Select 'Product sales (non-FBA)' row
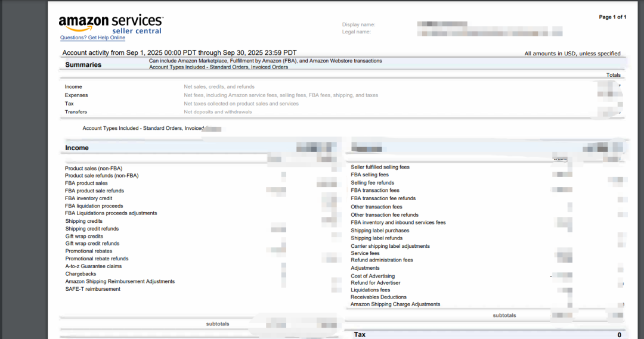Screen dimensions: 644x339 pyautogui.click(x=94, y=168)
